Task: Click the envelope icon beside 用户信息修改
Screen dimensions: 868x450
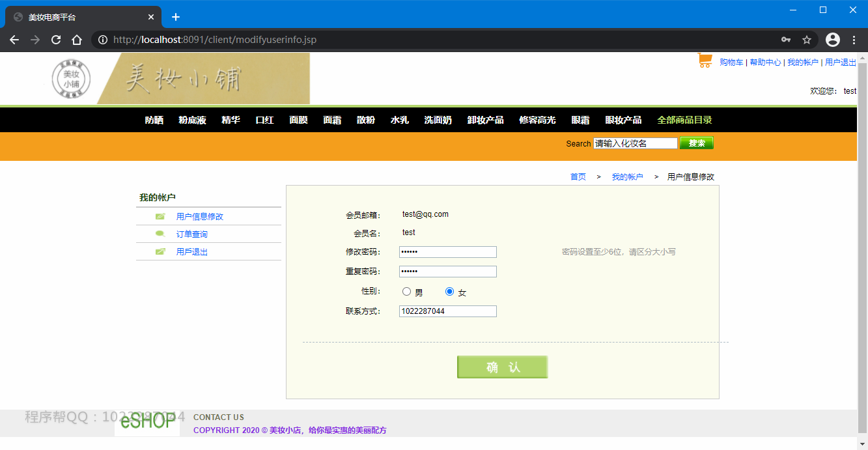Action: (160, 216)
